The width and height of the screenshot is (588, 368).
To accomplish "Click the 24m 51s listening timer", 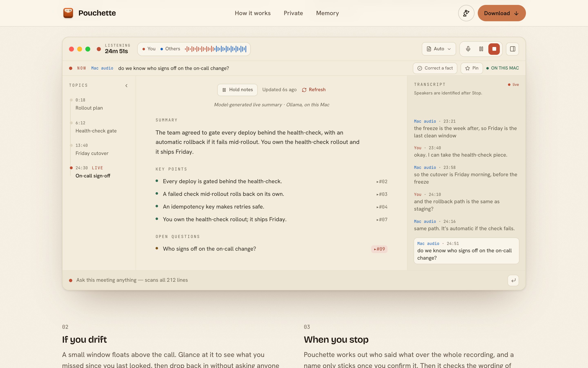I will (x=116, y=51).
